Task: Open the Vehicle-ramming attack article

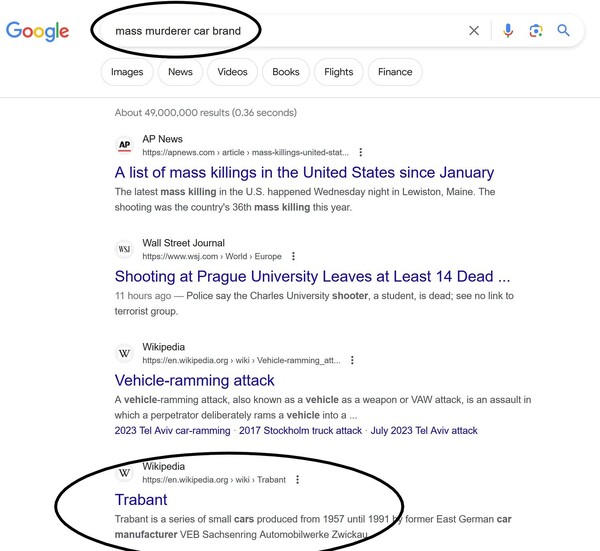Action: tap(195, 380)
